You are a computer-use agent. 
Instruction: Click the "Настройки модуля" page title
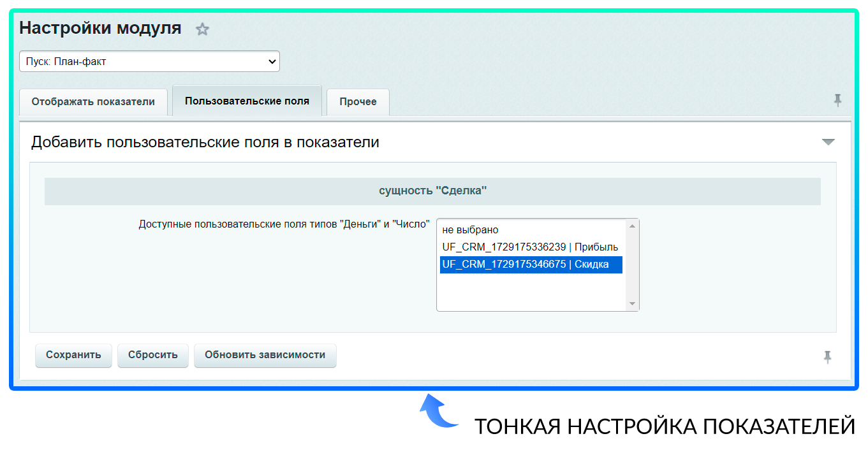100,28
